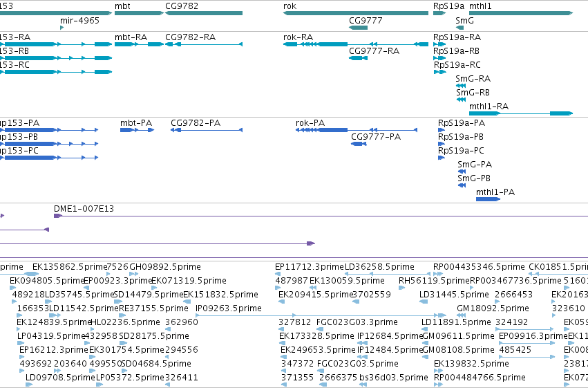Select the FGC023G03.5prime EST label
Screen dimensions: 588x388
[358, 364]
